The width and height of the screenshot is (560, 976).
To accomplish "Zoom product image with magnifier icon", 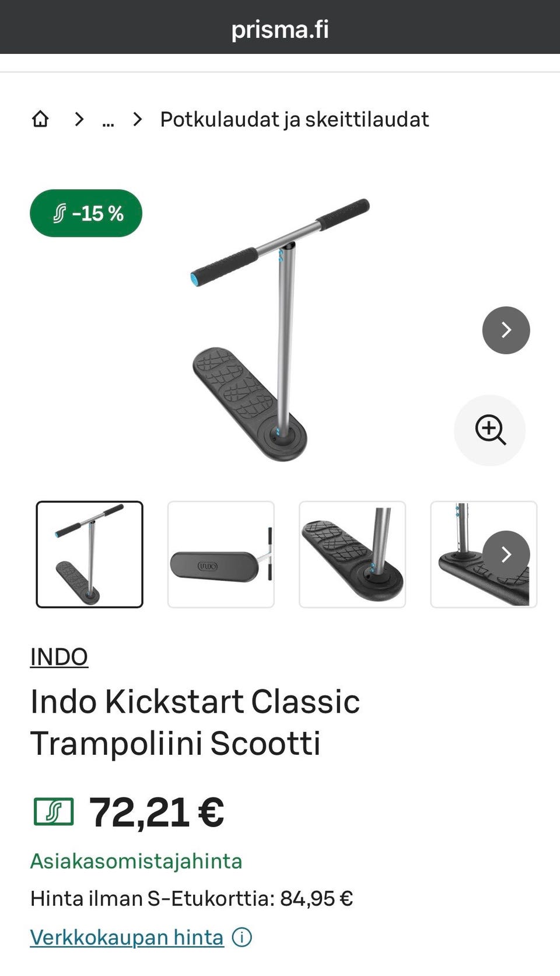I will (490, 430).
